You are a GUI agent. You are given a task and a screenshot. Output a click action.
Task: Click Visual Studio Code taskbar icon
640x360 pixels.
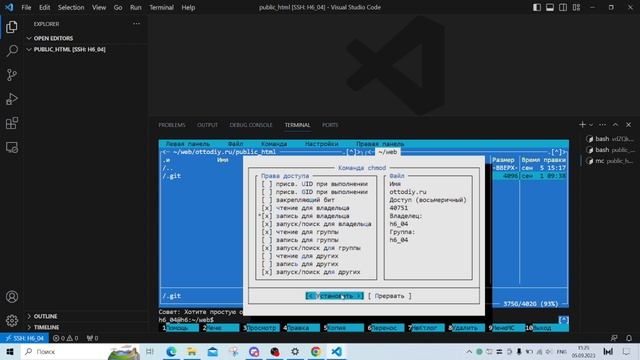(x=336, y=351)
